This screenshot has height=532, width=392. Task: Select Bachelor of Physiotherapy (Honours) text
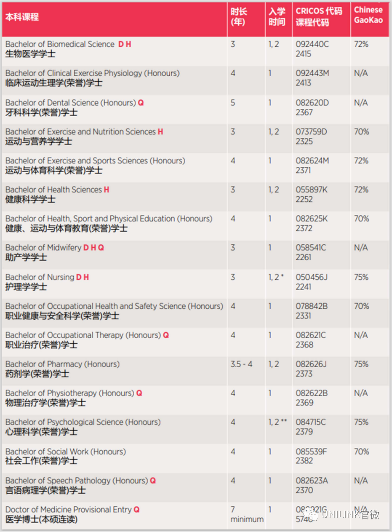pyautogui.click(x=69, y=393)
